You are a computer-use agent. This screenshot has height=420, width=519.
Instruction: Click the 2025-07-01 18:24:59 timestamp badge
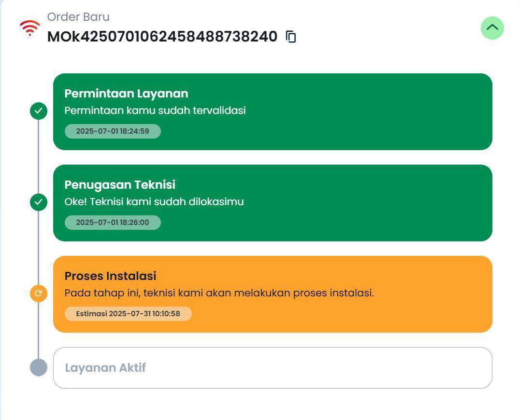(113, 131)
